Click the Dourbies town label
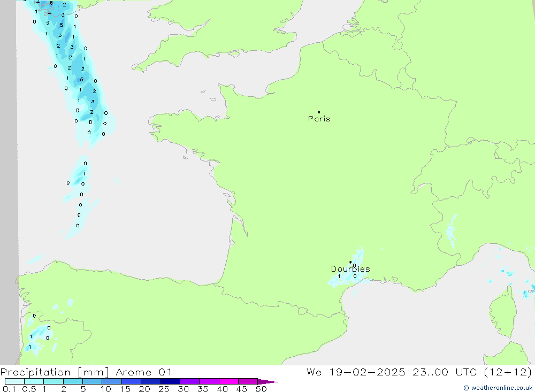535x392 pixels. pyautogui.click(x=350, y=269)
